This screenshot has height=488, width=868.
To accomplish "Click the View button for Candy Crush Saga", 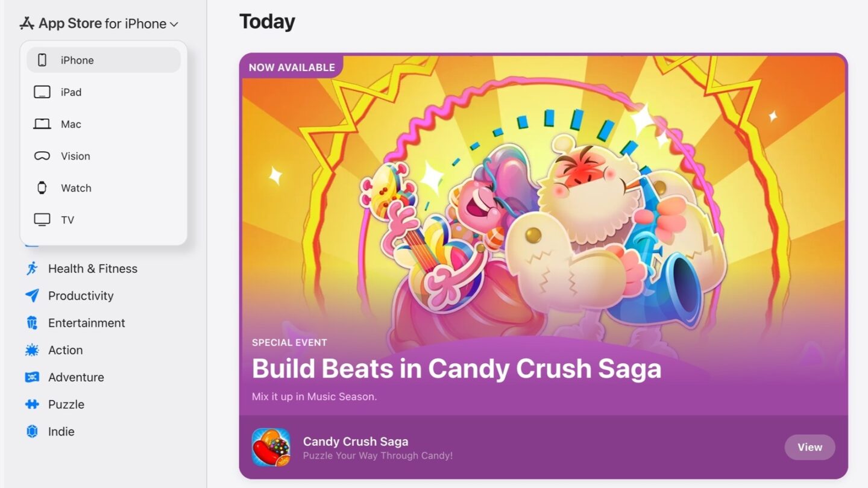I will point(810,447).
